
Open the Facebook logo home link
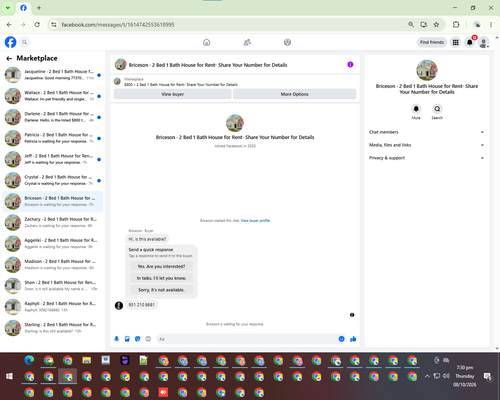click(10, 42)
